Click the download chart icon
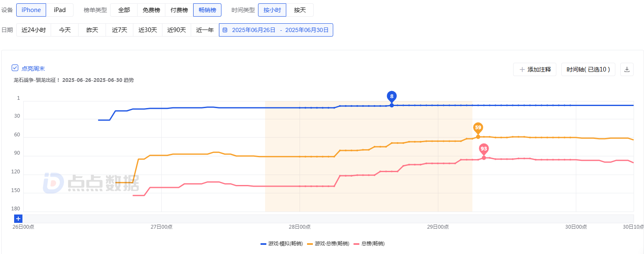This screenshot has height=254, width=644. [627, 69]
